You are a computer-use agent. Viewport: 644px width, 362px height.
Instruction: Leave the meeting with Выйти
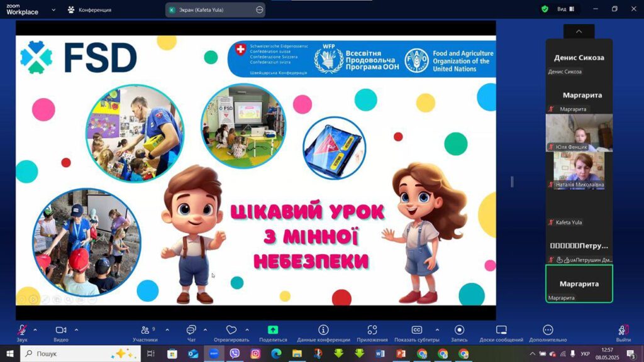coord(623,333)
